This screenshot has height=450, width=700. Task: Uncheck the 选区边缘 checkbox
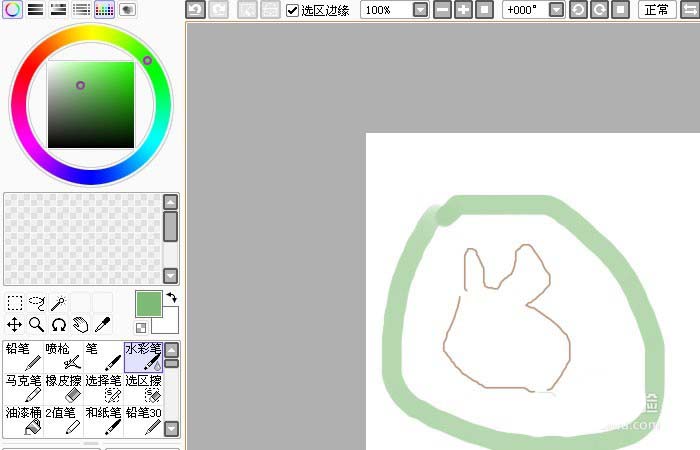(x=292, y=10)
